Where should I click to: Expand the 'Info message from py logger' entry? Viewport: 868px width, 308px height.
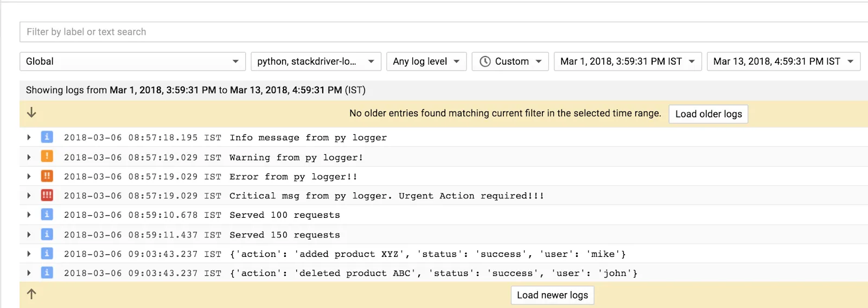(x=29, y=137)
